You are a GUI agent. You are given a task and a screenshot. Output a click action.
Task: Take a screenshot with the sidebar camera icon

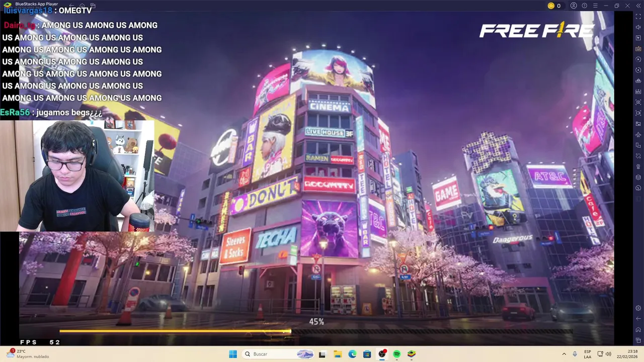(x=638, y=102)
